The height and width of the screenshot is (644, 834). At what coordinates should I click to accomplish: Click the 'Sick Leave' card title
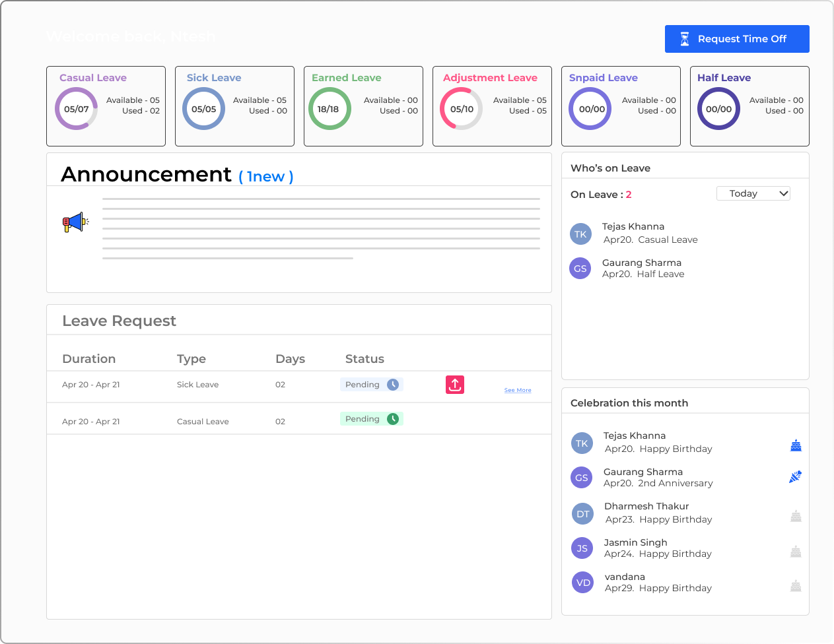pyautogui.click(x=214, y=78)
